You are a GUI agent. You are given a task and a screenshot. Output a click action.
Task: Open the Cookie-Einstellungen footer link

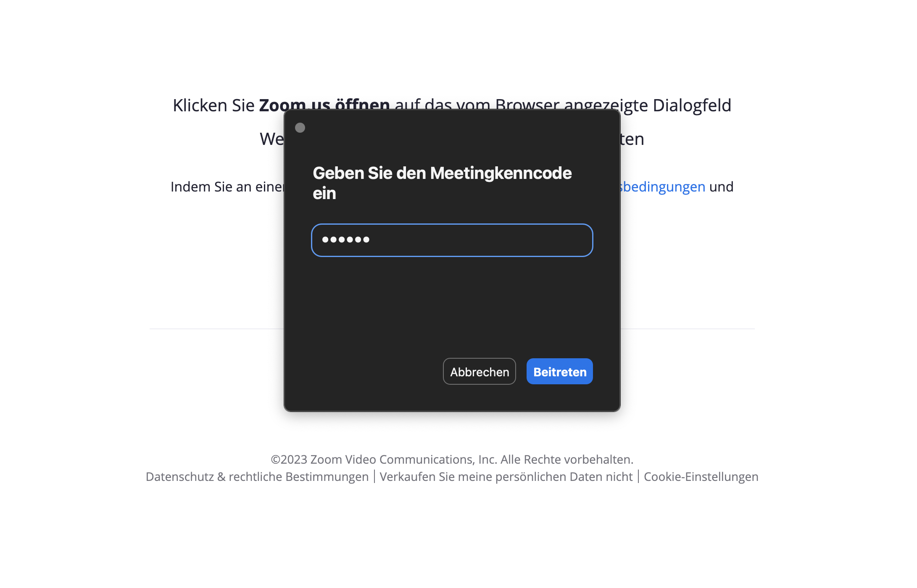(x=701, y=477)
